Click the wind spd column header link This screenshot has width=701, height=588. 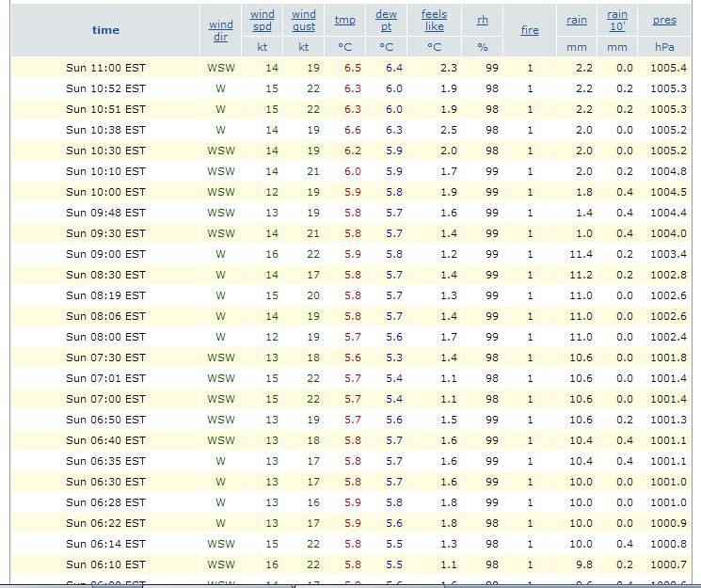tap(263, 20)
